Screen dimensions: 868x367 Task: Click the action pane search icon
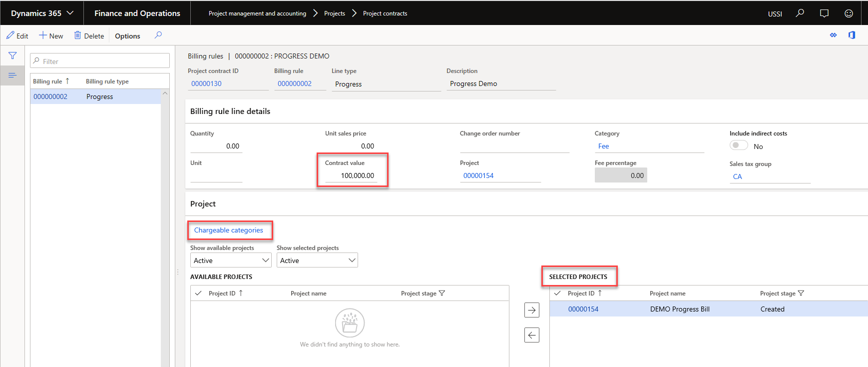158,35
